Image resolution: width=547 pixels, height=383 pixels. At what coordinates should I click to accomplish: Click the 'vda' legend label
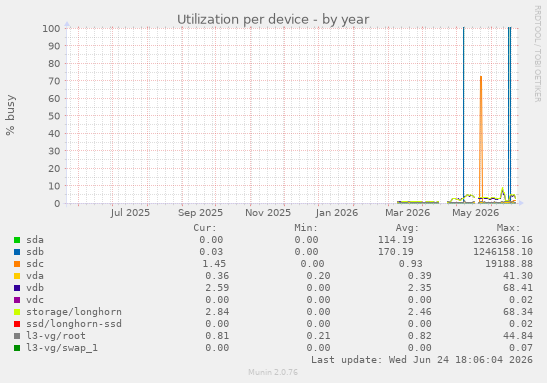(x=35, y=276)
